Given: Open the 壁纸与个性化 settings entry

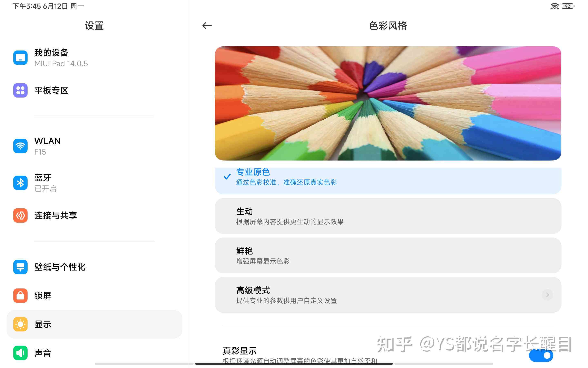Looking at the screenshot, I should (94, 267).
